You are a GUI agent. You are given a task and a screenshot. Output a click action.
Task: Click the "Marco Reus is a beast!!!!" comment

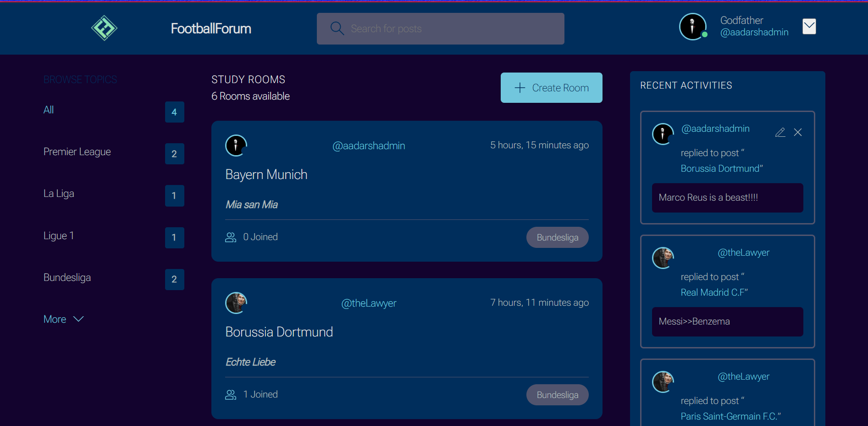click(727, 198)
